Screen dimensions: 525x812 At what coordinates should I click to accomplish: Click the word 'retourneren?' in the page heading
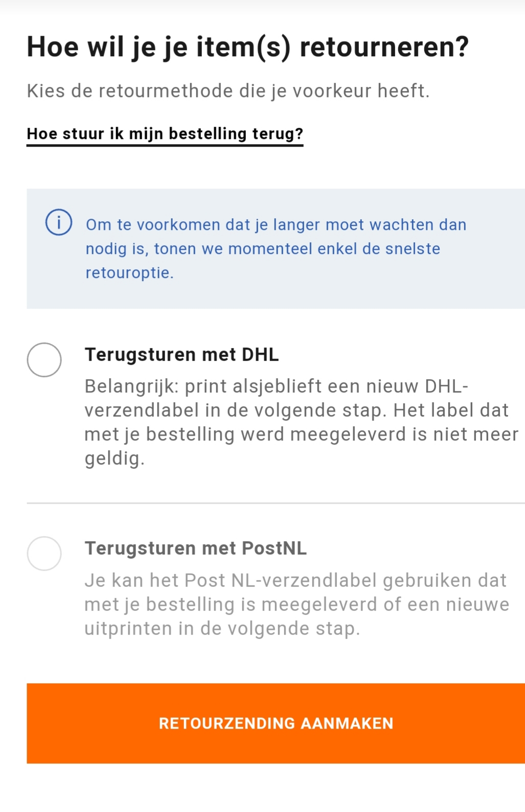click(x=384, y=47)
